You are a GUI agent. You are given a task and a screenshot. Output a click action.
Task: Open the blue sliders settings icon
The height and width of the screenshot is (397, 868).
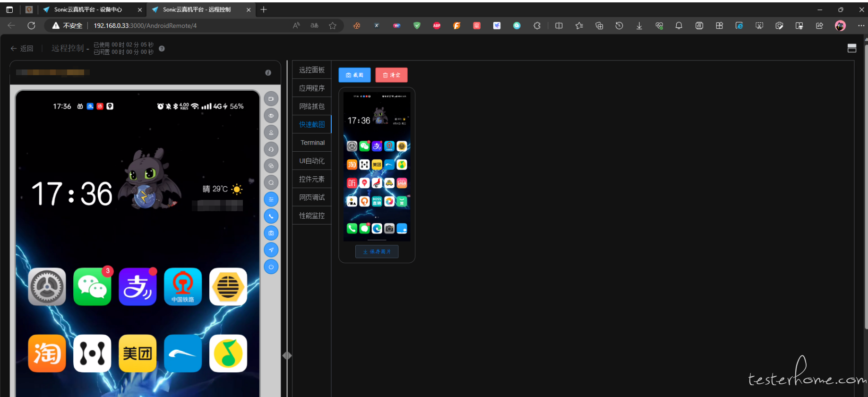click(x=271, y=199)
